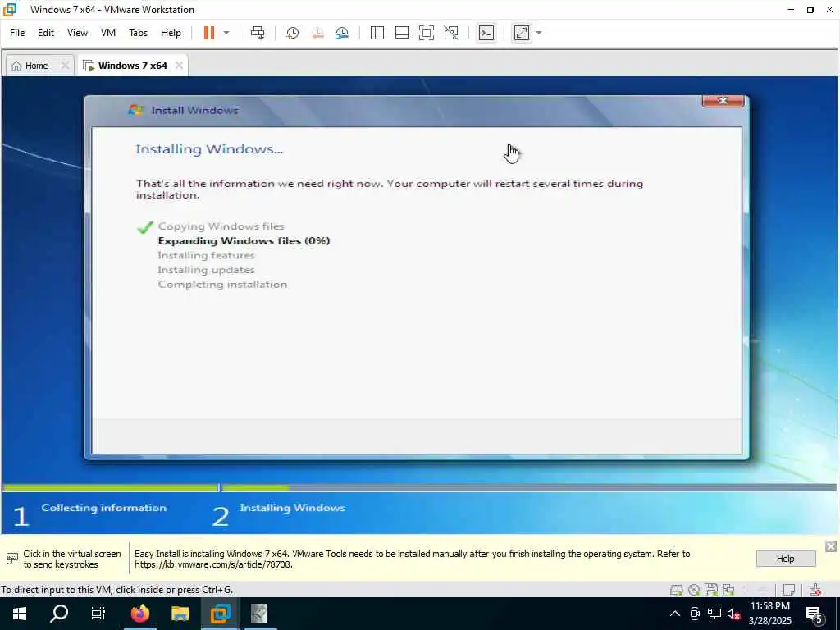Toggle the thumbnail bar view icon
Screen dimensions: 840x630
pos(402,33)
